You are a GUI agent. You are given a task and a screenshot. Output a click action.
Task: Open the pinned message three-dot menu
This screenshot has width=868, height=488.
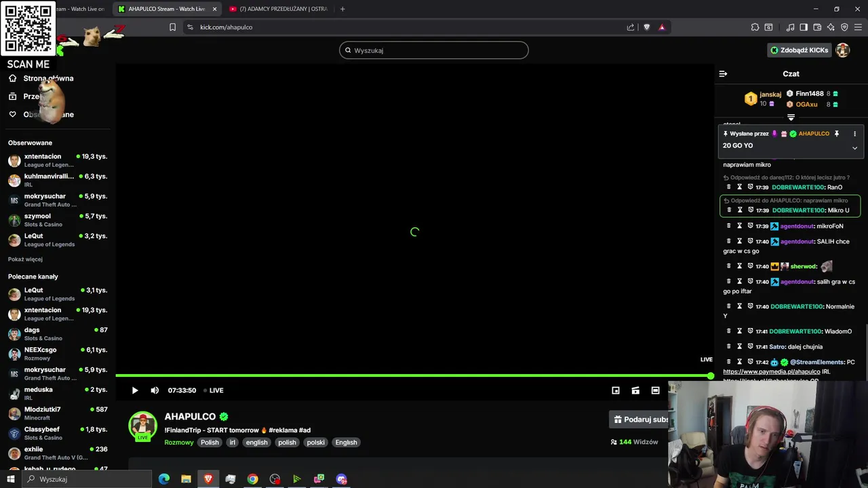[854, 134]
